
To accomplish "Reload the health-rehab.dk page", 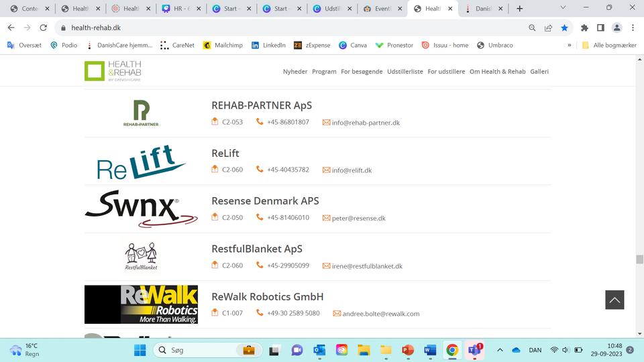I will [43, 27].
